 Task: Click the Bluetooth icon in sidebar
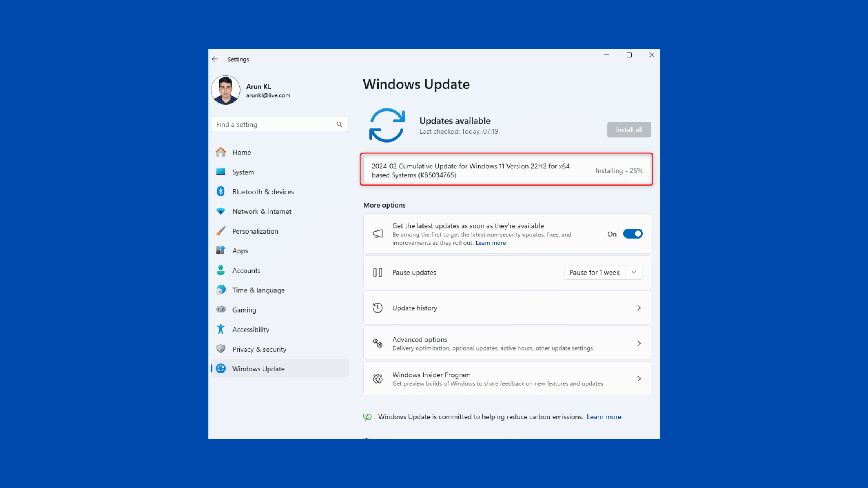[x=220, y=191]
